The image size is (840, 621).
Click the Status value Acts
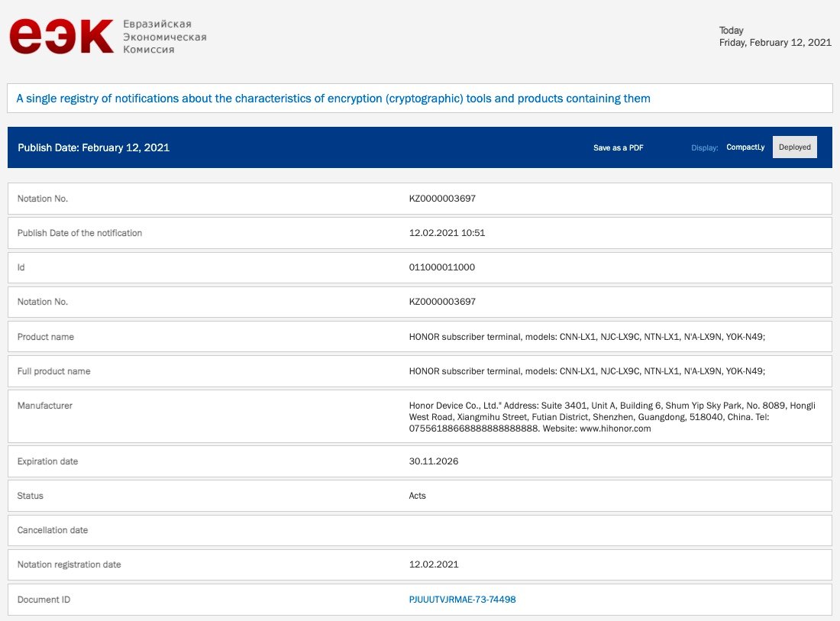[417, 496]
